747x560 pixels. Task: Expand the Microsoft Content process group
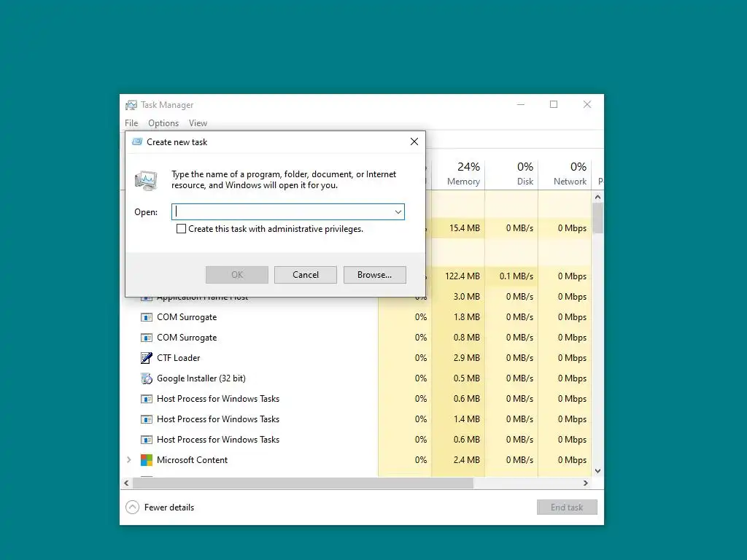(x=128, y=460)
